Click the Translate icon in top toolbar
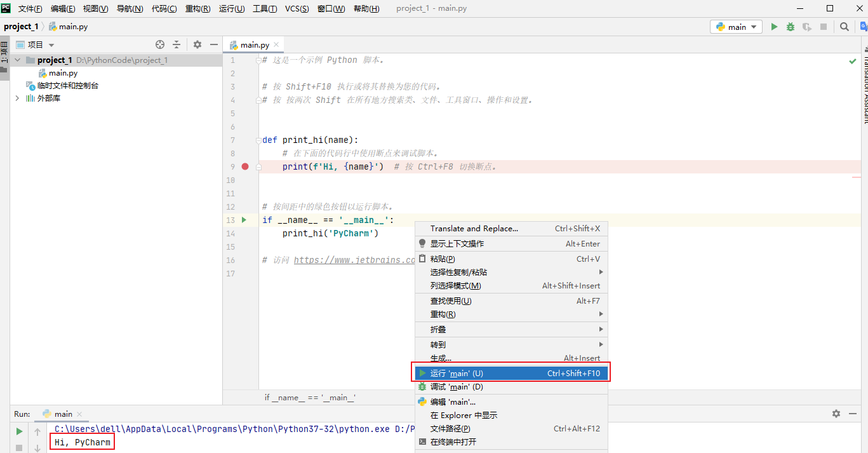 pyautogui.click(x=864, y=27)
